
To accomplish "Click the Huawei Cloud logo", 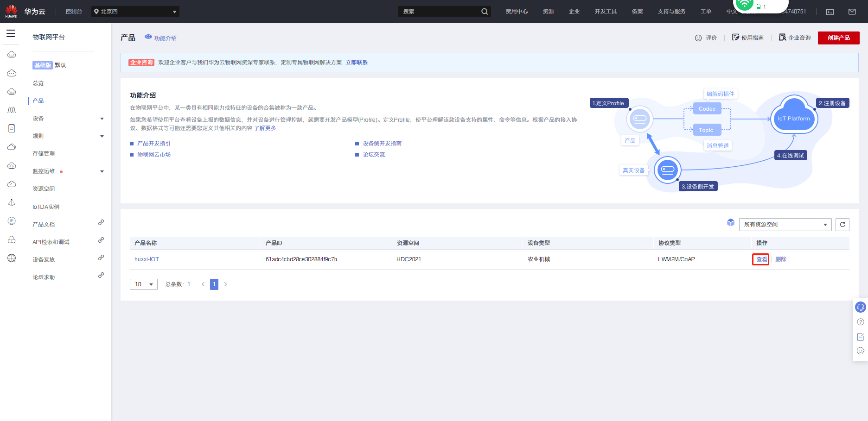I will 26,12.
